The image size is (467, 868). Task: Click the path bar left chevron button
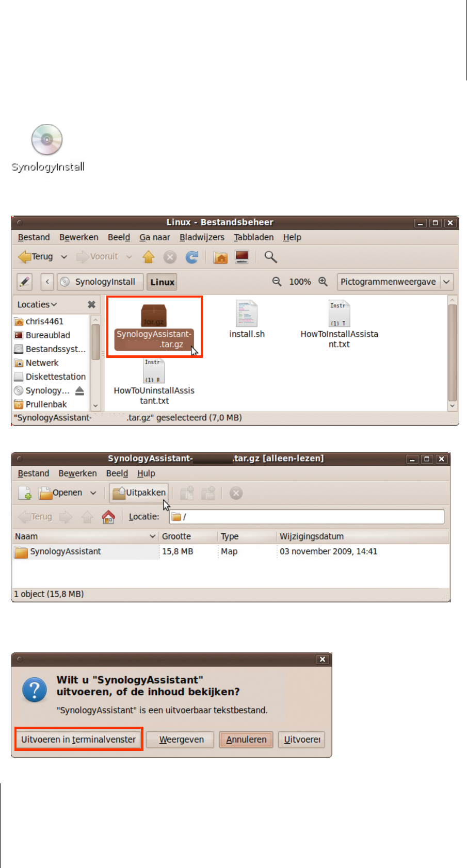(x=47, y=282)
